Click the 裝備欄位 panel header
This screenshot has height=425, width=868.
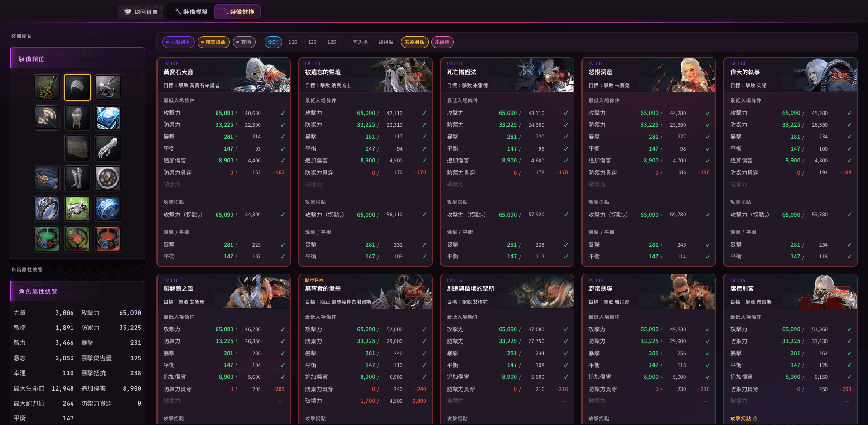(x=77, y=59)
